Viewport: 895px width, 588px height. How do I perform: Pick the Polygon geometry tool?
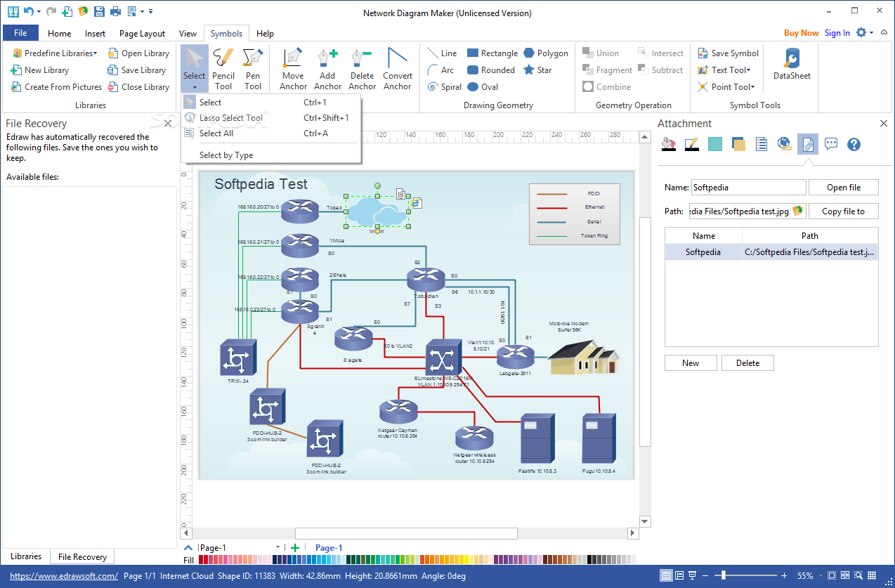click(x=546, y=53)
